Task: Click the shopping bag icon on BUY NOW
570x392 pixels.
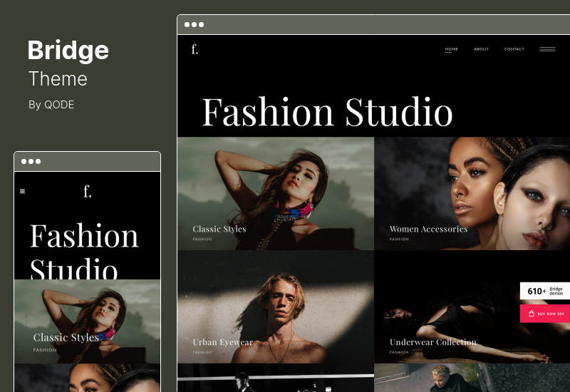Action: 531,314
